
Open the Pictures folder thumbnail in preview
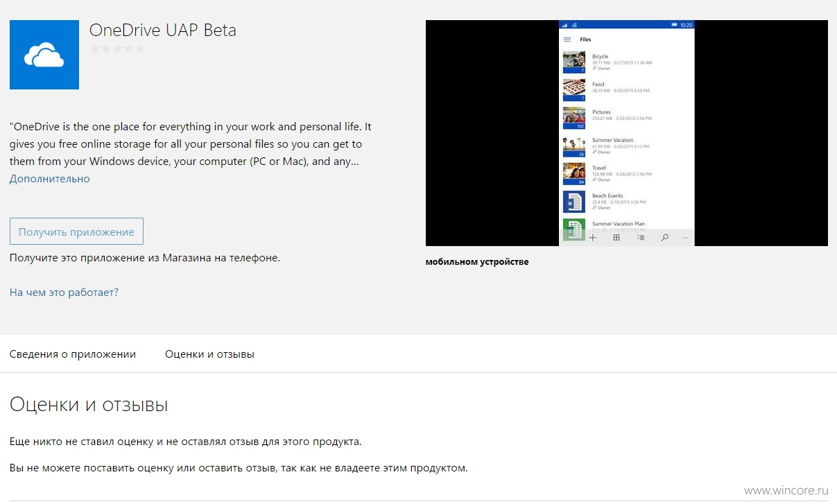point(574,118)
